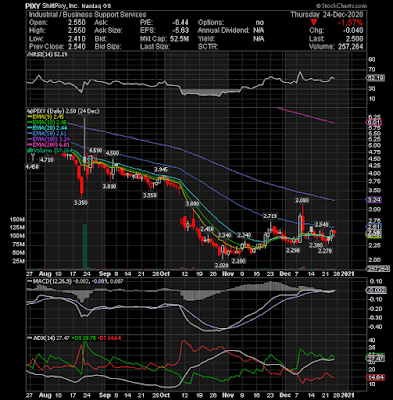This screenshot has height=400, width=393.
Task: Click the 3.080 December high annotation
Action: click(x=302, y=200)
